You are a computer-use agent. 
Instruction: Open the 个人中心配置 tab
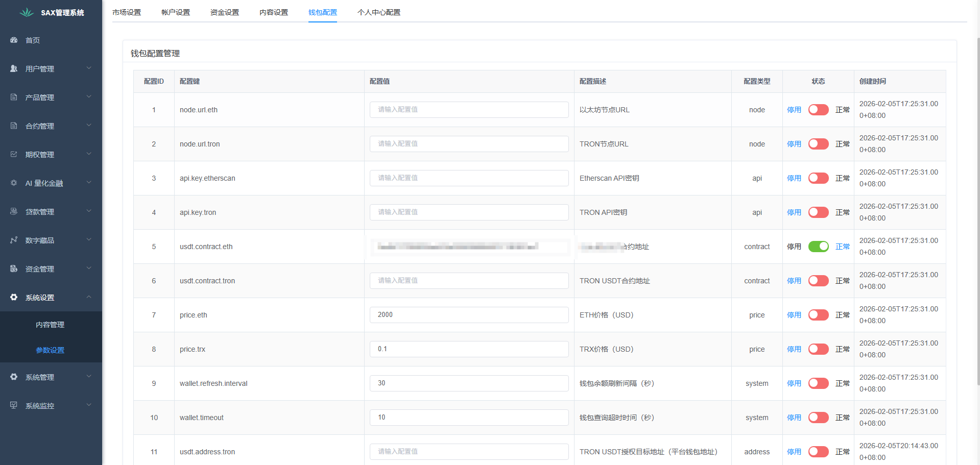(378, 12)
